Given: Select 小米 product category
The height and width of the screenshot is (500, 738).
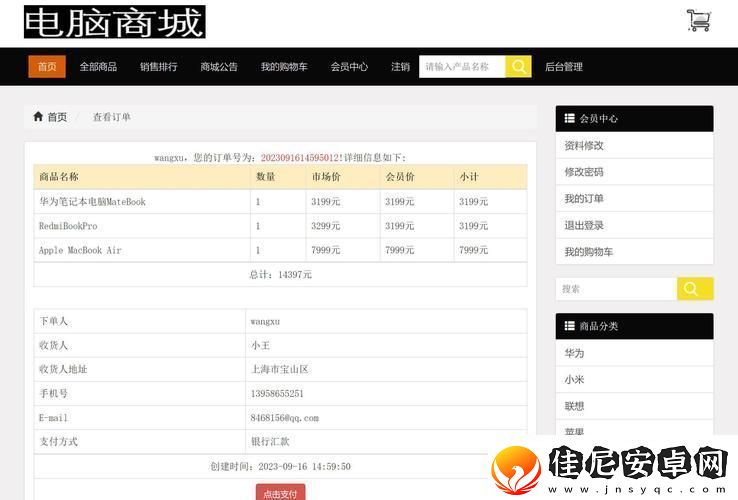Looking at the screenshot, I should (x=634, y=379).
